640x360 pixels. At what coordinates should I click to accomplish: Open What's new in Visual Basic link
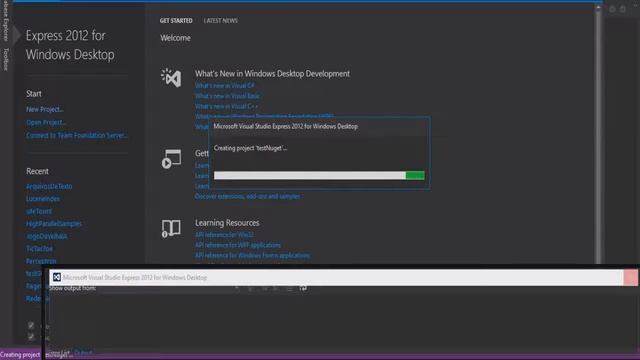[227, 96]
